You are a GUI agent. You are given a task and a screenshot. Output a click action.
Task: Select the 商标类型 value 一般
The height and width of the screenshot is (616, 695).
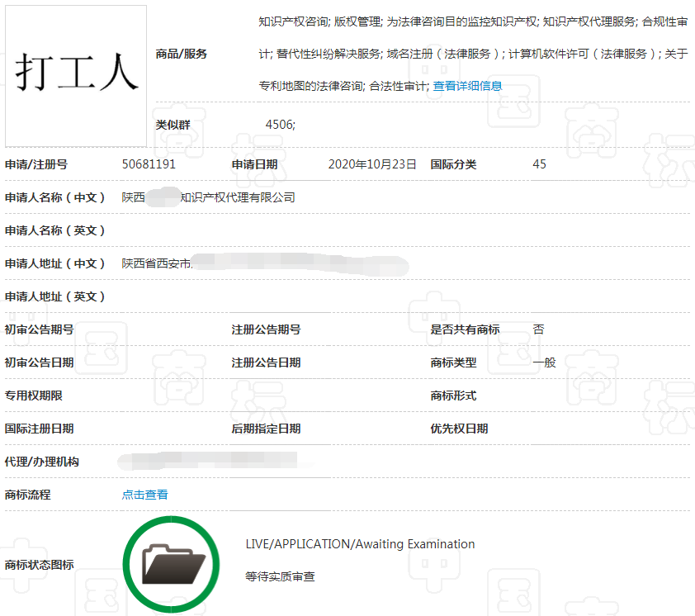pos(543,362)
